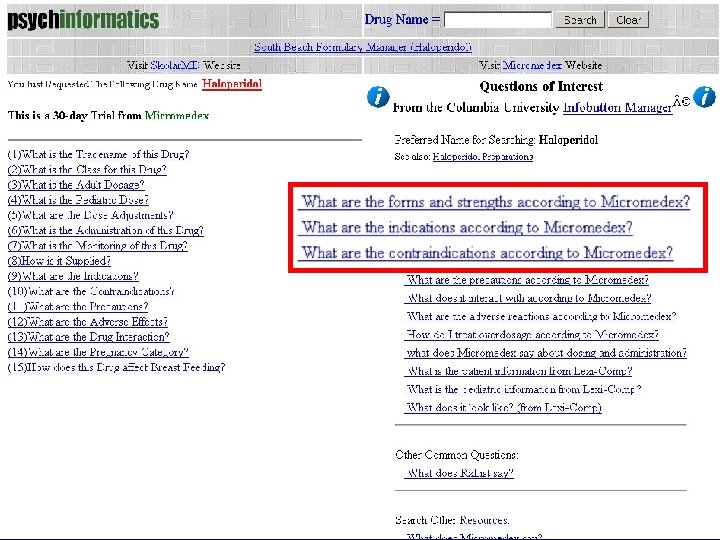Open 'How do I treat overdosage' link
Viewport: 720px width, 540px height.
click(531, 334)
